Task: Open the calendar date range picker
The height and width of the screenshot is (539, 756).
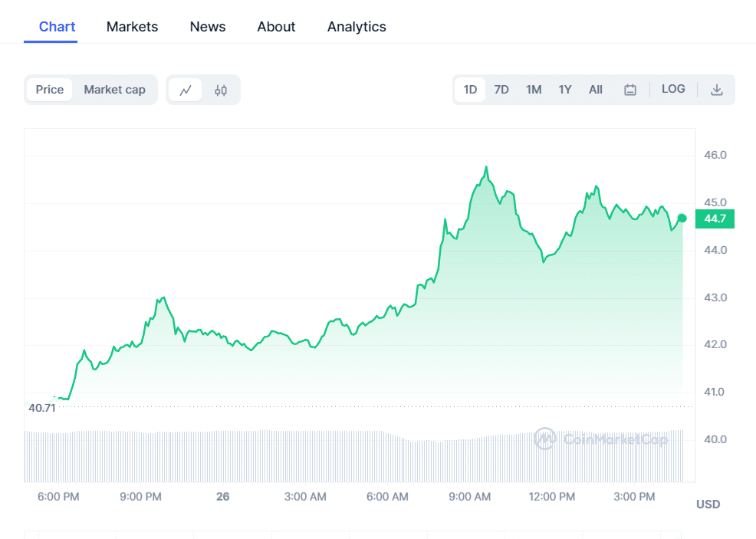Action: click(x=630, y=90)
